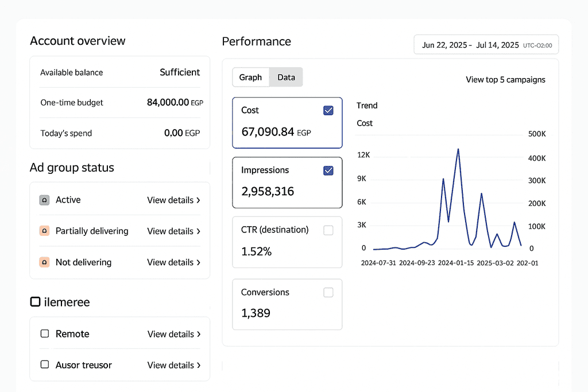This screenshot has width=588, height=392.
Task: Click the Partially delivering status icon
Action: point(45,231)
